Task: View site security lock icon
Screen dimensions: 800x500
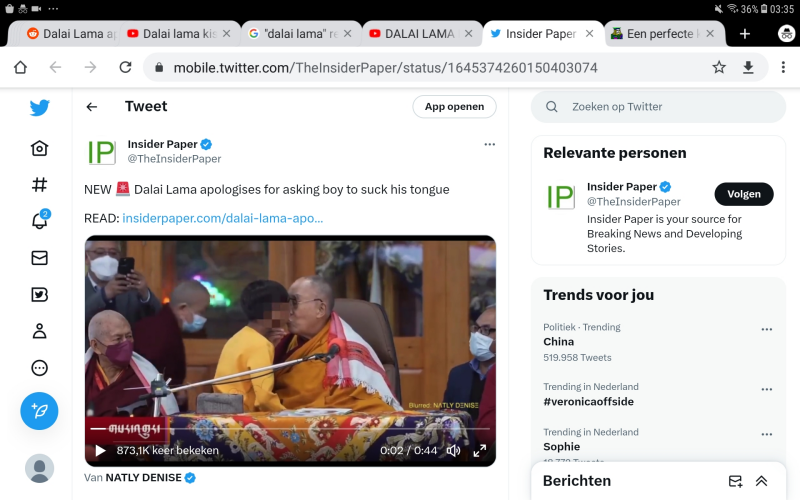Action: 159,67
